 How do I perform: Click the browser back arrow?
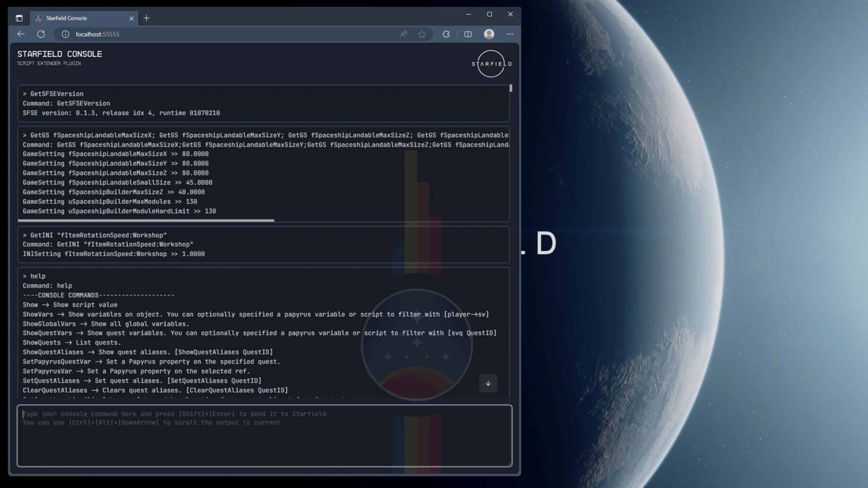(21, 34)
